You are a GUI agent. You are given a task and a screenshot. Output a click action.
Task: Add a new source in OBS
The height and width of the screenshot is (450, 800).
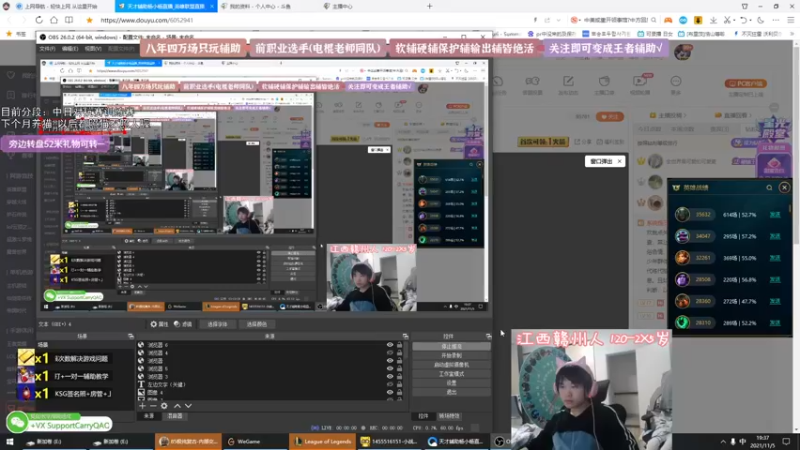coord(142,406)
